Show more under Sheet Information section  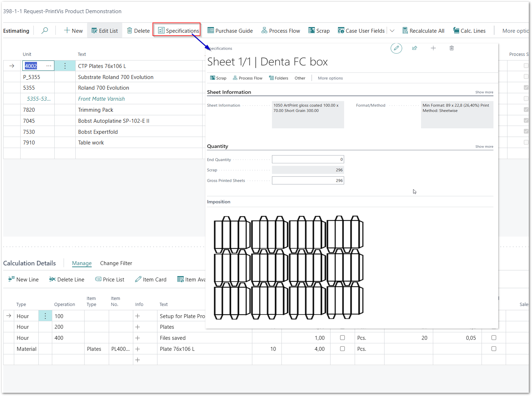(x=484, y=92)
